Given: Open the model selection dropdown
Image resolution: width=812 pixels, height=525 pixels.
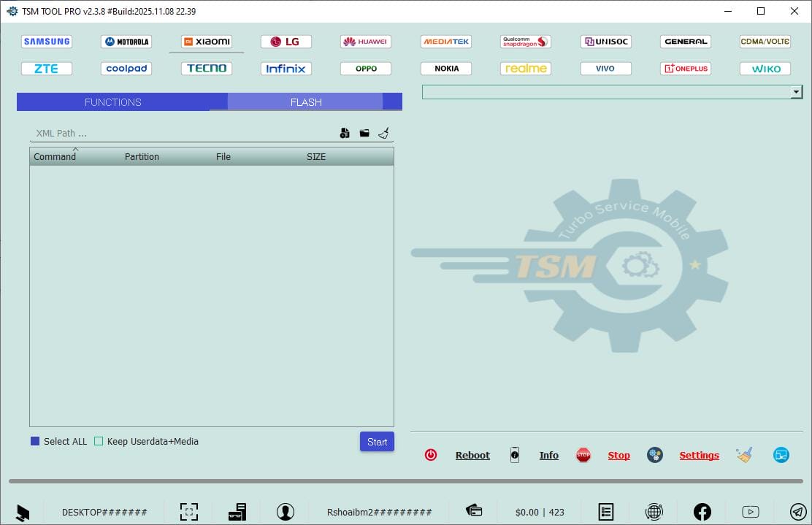Looking at the screenshot, I should point(797,91).
